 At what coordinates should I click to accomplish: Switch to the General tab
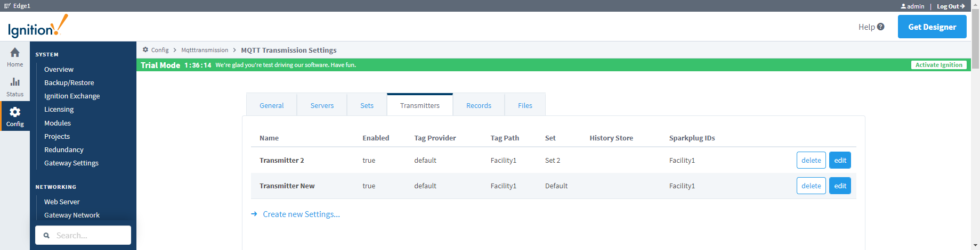(x=272, y=105)
